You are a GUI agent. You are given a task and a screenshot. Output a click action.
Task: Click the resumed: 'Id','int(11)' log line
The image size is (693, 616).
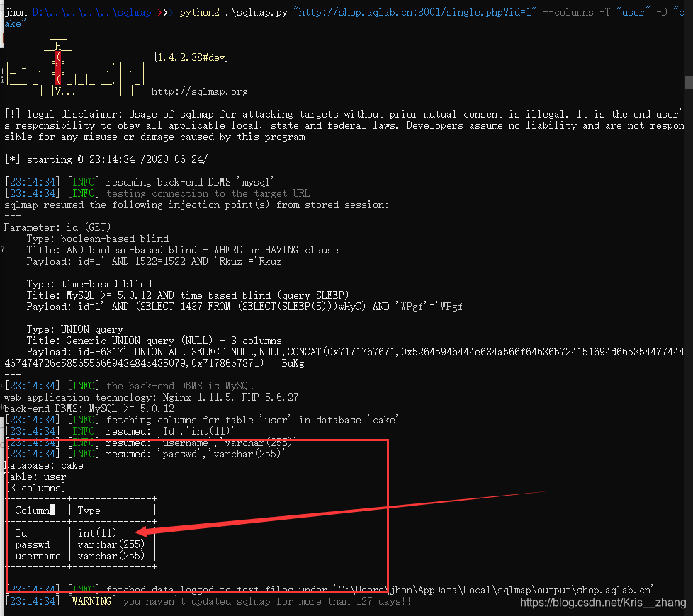click(120, 431)
